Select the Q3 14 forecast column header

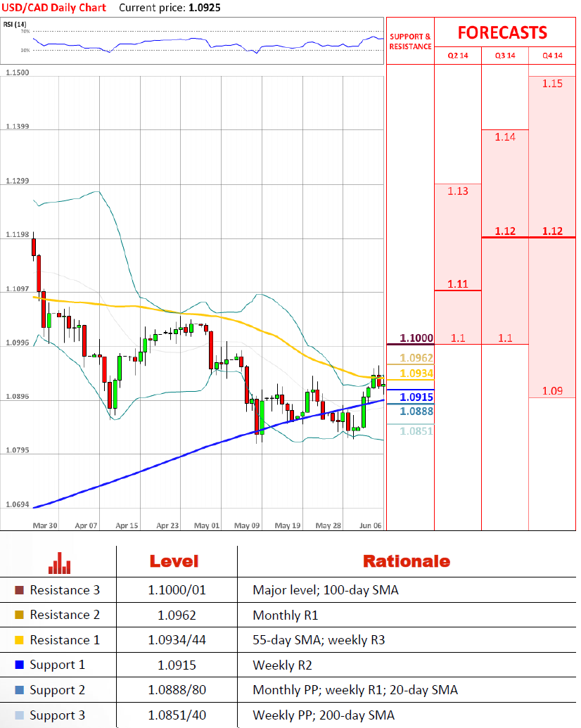tap(505, 56)
